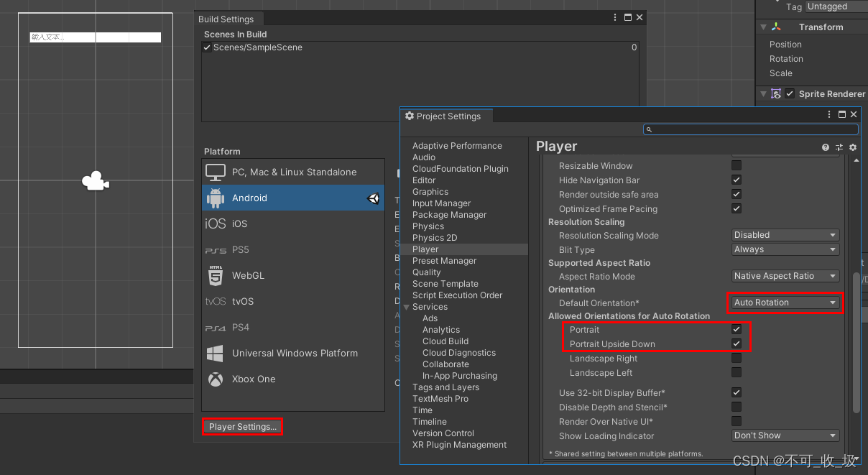868x475 pixels.
Task: Select the PS4 platform logo
Action: 216,328
